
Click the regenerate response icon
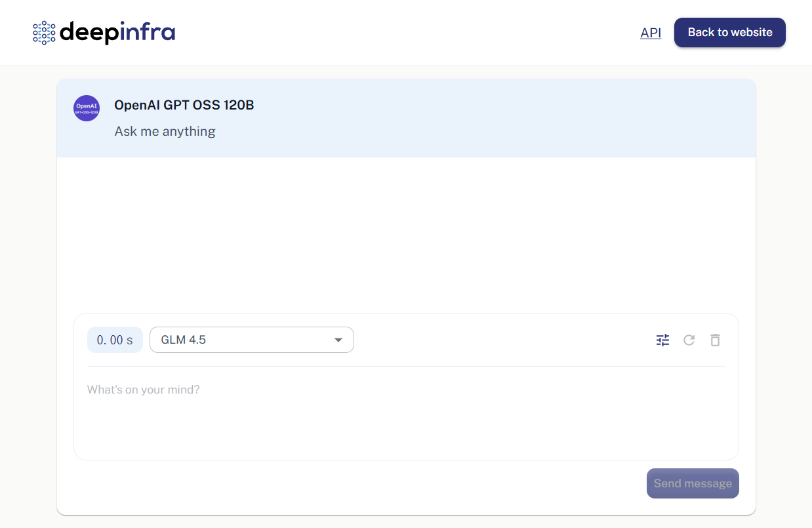click(x=689, y=340)
